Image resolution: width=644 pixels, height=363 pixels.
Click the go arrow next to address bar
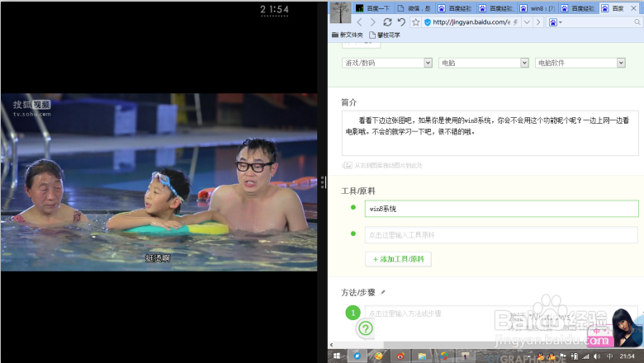(x=538, y=22)
